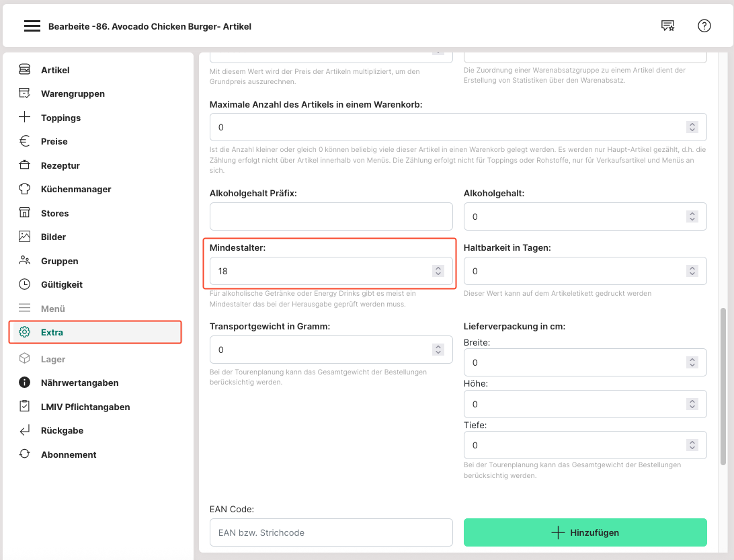The width and height of the screenshot is (734, 560).
Task: Click the Abonnement refresh icon
Action: pyautogui.click(x=25, y=454)
